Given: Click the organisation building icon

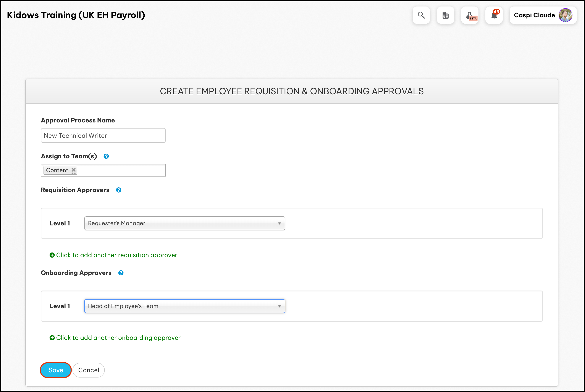Looking at the screenshot, I should click(x=445, y=15).
